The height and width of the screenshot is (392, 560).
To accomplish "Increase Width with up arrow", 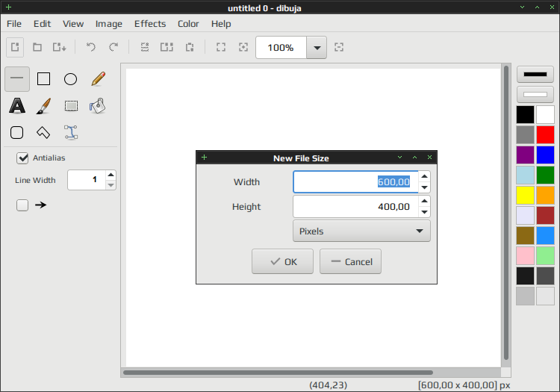I will [424, 176].
